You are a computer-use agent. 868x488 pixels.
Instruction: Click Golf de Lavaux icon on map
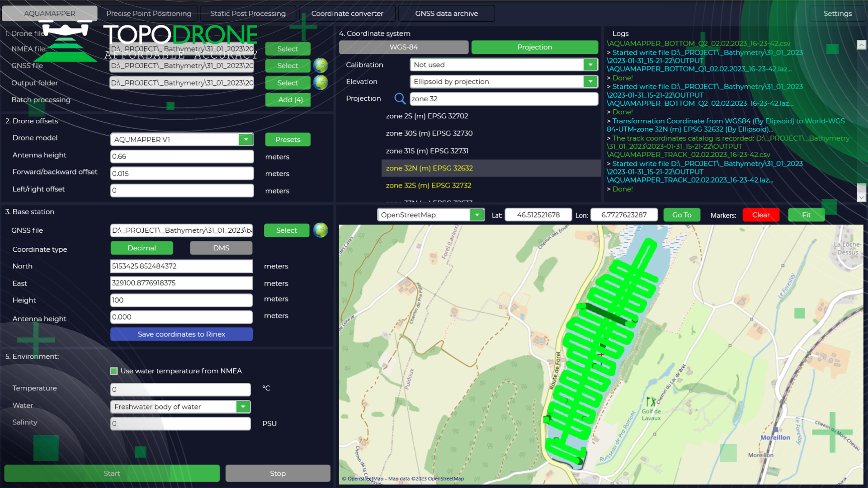point(651,401)
